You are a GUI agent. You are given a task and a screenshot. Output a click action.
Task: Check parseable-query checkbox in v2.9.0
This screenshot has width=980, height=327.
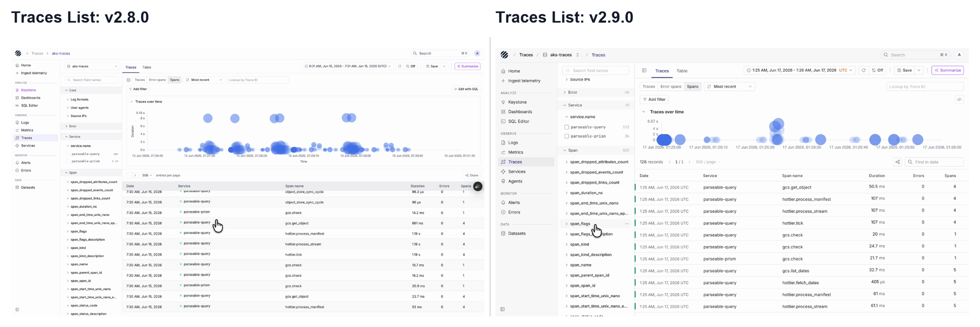tap(567, 127)
